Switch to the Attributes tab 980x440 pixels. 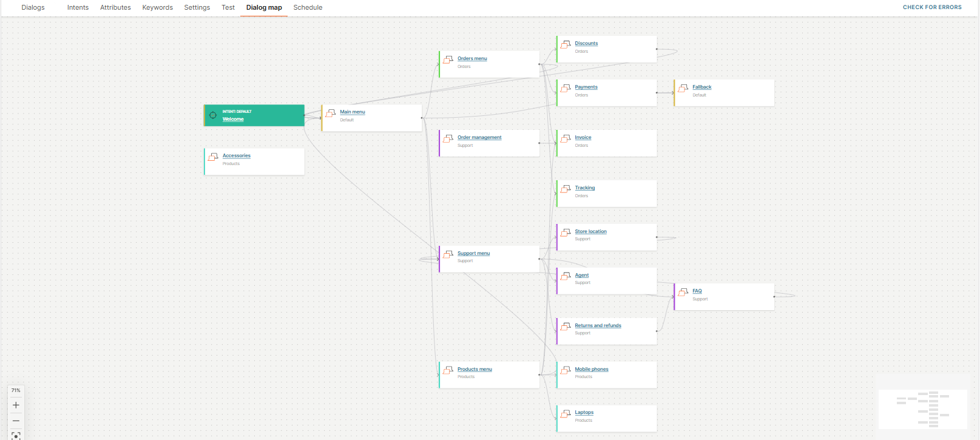(115, 7)
